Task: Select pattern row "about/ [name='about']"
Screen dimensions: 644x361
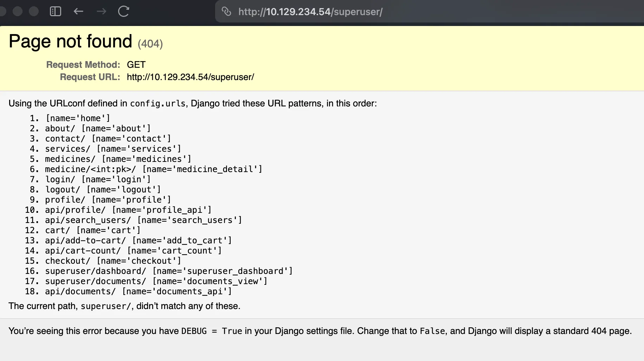Action: point(98,129)
